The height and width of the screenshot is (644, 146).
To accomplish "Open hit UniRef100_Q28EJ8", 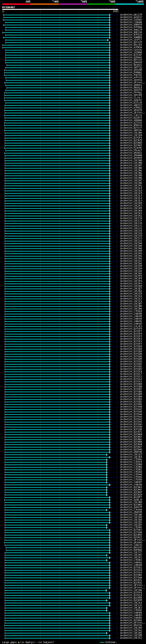I will (x=131, y=500).
